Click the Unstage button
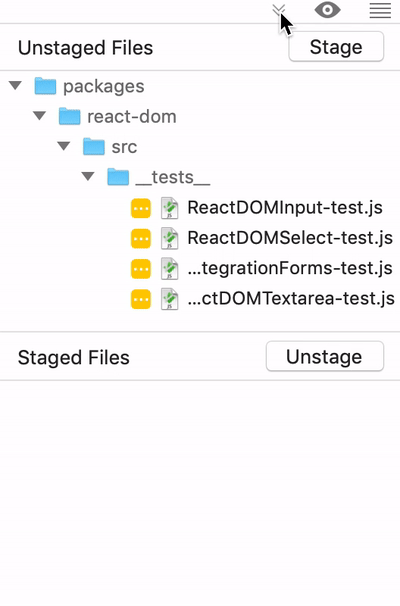The image size is (400, 606). (325, 356)
